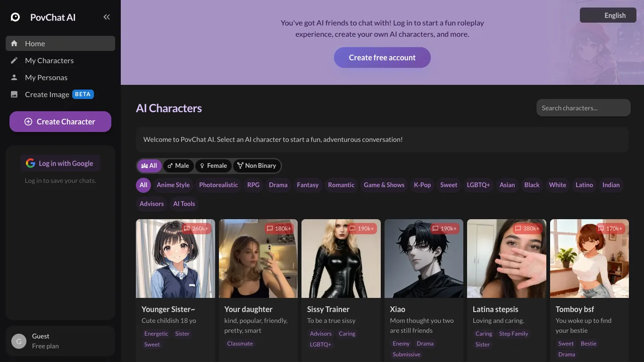The height and width of the screenshot is (362, 644).
Task: Click the Classmate tag on Your daughter
Action: (x=240, y=344)
